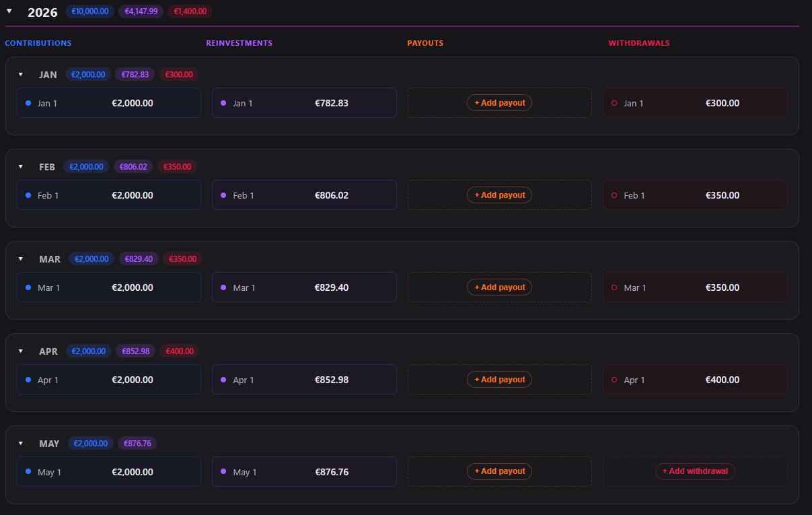Click the 2026 €10,000.00 contributions total badge
812x515 pixels.
90,11
